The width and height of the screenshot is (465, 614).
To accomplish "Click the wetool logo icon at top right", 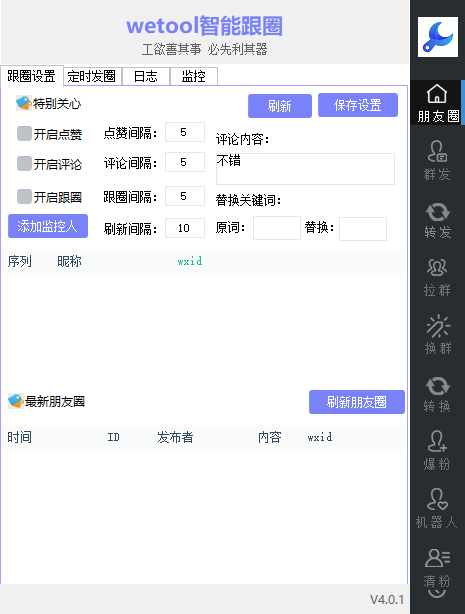I will click(x=438, y=37).
